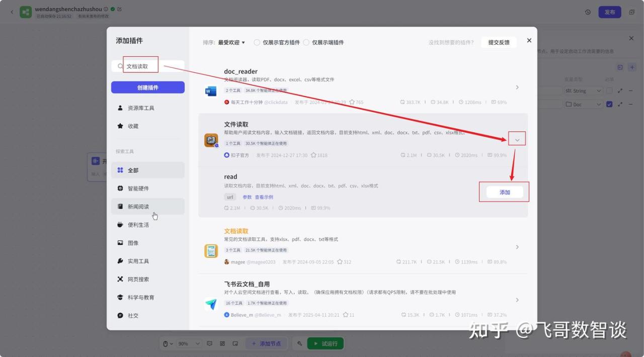
Task: Close the 添加插件 dialog
Action: click(x=529, y=40)
